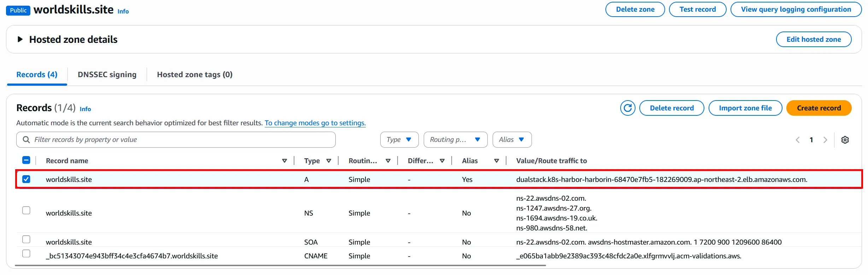Click Edit hosted zone button
The image size is (868, 275).
tap(814, 39)
